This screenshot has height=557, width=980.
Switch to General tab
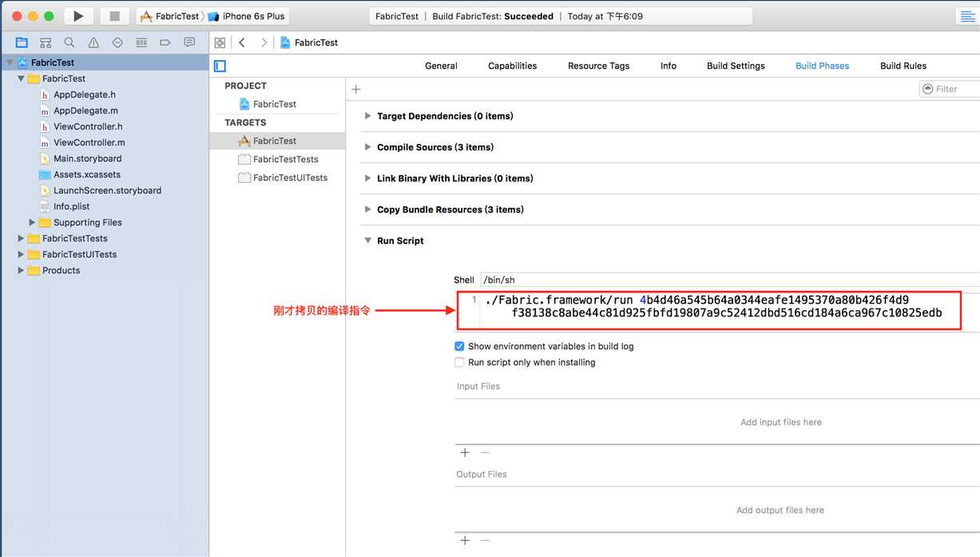[441, 66]
